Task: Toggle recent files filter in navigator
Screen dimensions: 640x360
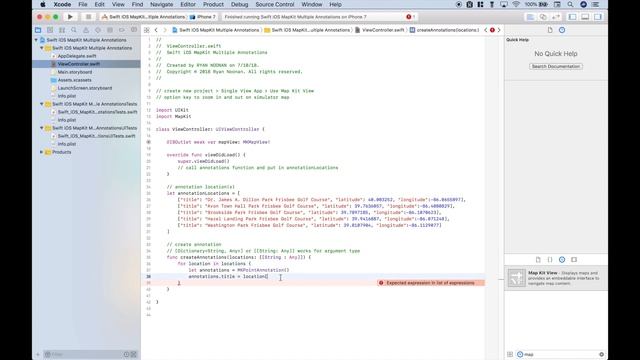Action: (127, 354)
